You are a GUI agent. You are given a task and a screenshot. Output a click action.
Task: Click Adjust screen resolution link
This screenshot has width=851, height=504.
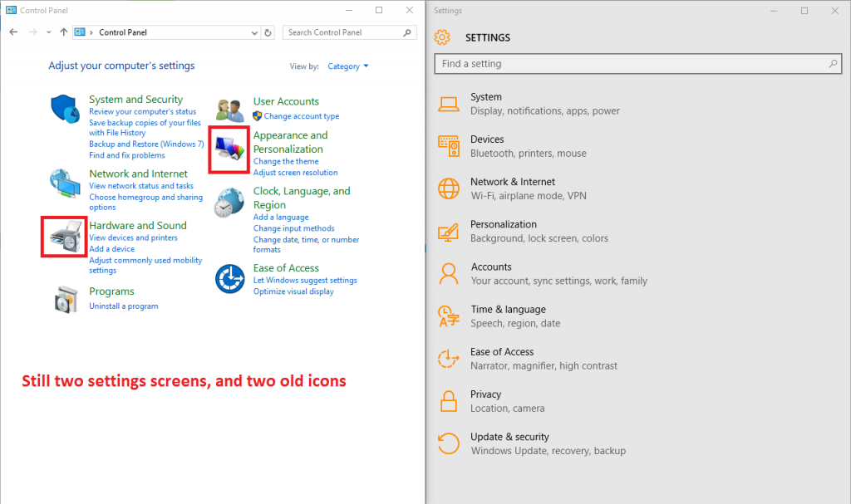[295, 173]
